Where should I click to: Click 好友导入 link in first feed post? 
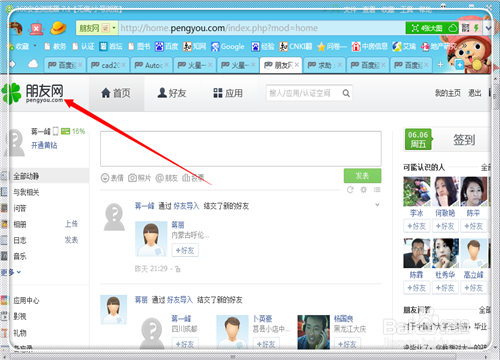point(186,206)
